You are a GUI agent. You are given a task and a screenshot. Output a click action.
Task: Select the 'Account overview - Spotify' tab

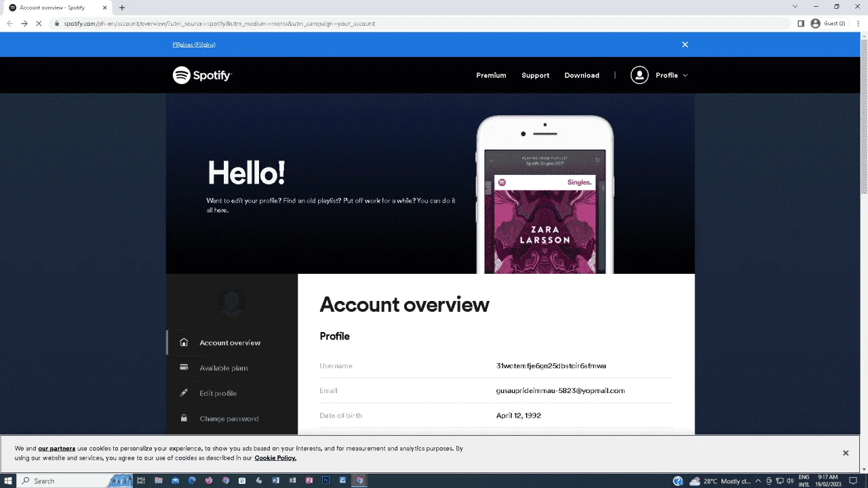(x=58, y=7)
